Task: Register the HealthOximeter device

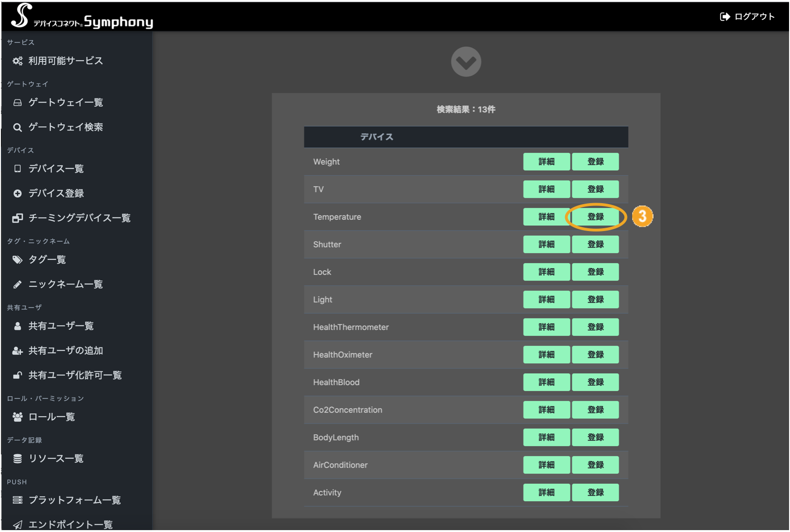Action: (595, 354)
